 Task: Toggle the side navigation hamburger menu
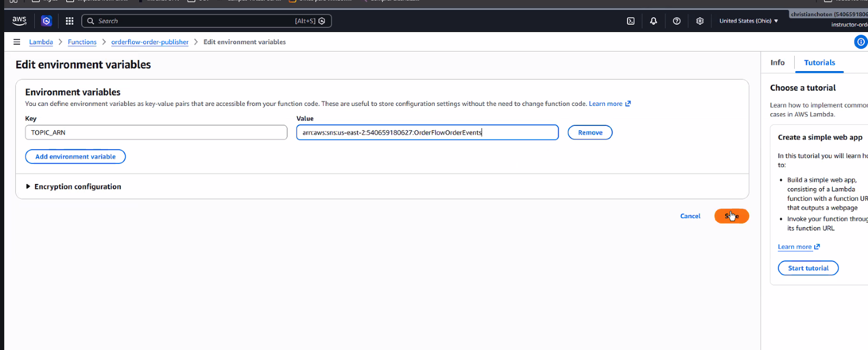17,42
